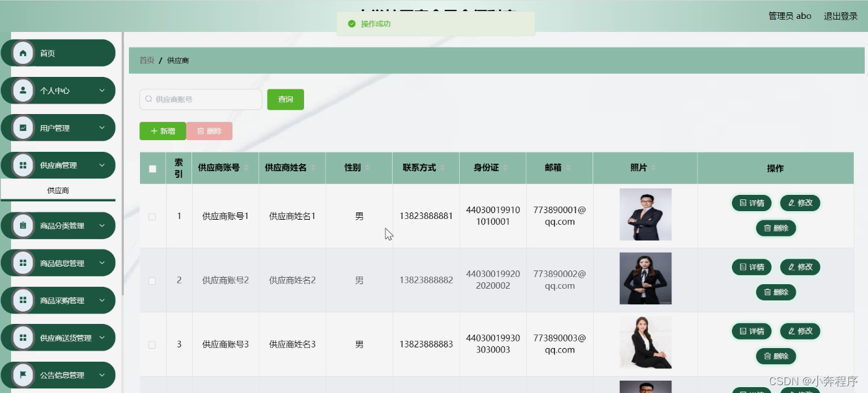Image resolution: width=868 pixels, height=393 pixels.
Task: Click the sidebar vertical scrollbar
Action: pos(122,163)
